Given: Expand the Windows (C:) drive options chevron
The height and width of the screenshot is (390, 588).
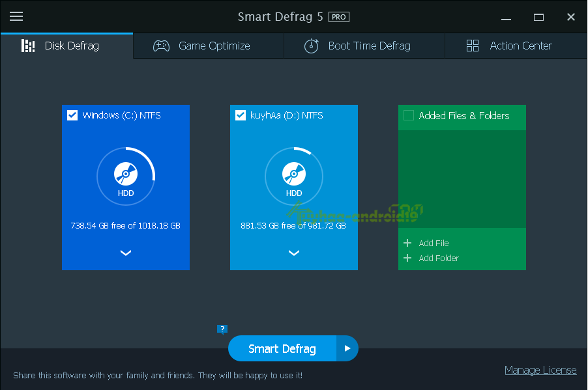Looking at the screenshot, I should (126, 253).
